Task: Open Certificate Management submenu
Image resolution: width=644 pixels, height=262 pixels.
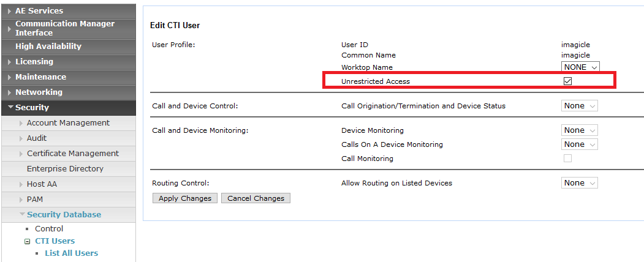Action: point(72,154)
